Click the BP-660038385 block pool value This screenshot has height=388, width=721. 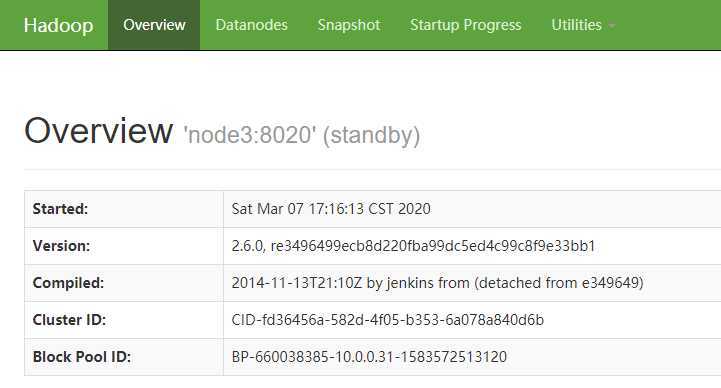pos(369,357)
